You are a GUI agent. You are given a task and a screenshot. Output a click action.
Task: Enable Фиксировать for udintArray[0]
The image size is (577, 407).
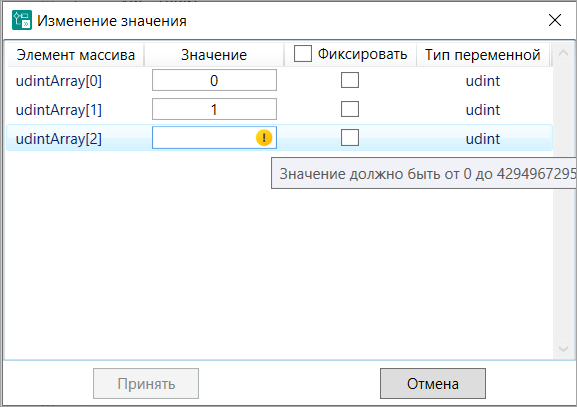click(350, 80)
